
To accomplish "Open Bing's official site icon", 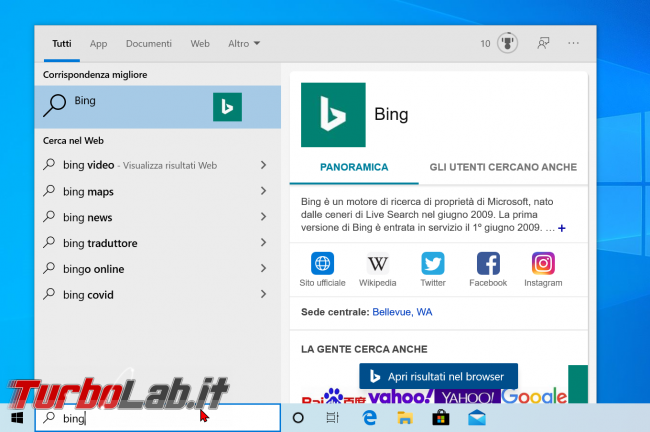I will (323, 263).
